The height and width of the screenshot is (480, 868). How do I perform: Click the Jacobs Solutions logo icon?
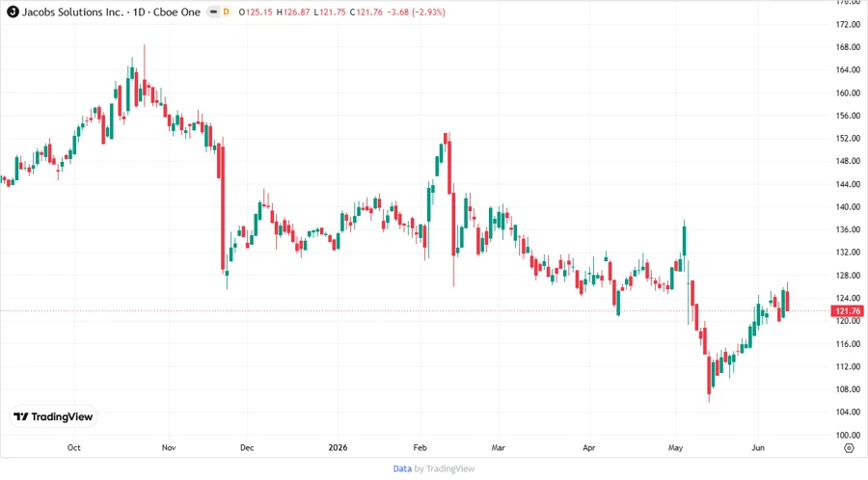coord(13,13)
